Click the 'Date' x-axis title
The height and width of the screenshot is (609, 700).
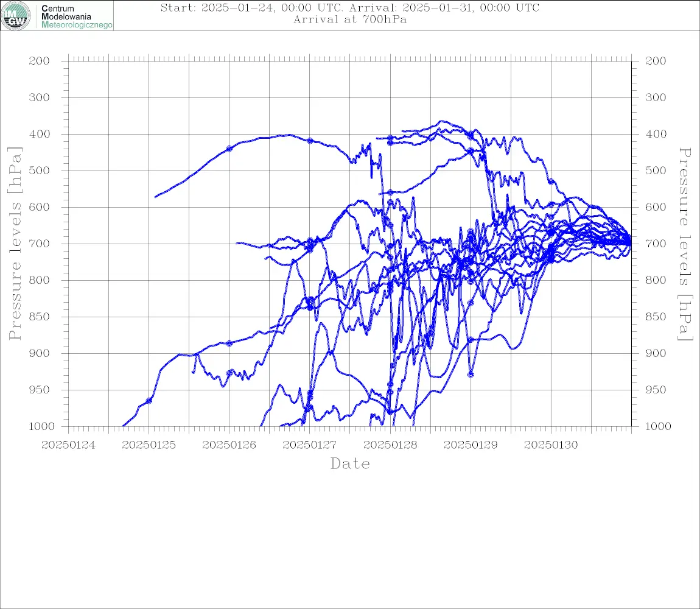[x=350, y=463]
